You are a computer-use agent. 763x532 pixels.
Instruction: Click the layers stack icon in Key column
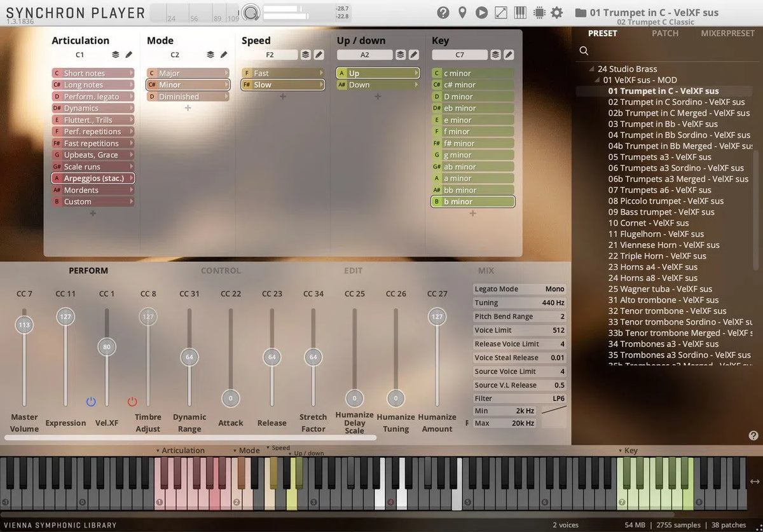tap(496, 55)
